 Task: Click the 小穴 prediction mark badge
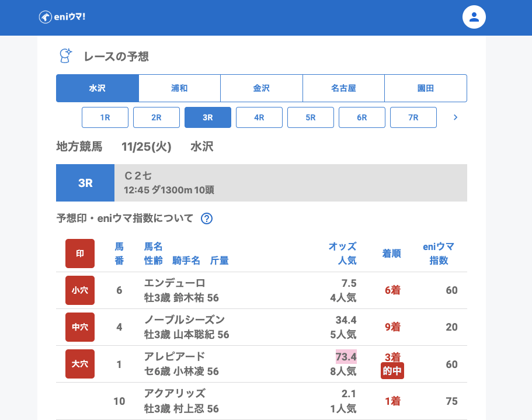click(80, 290)
